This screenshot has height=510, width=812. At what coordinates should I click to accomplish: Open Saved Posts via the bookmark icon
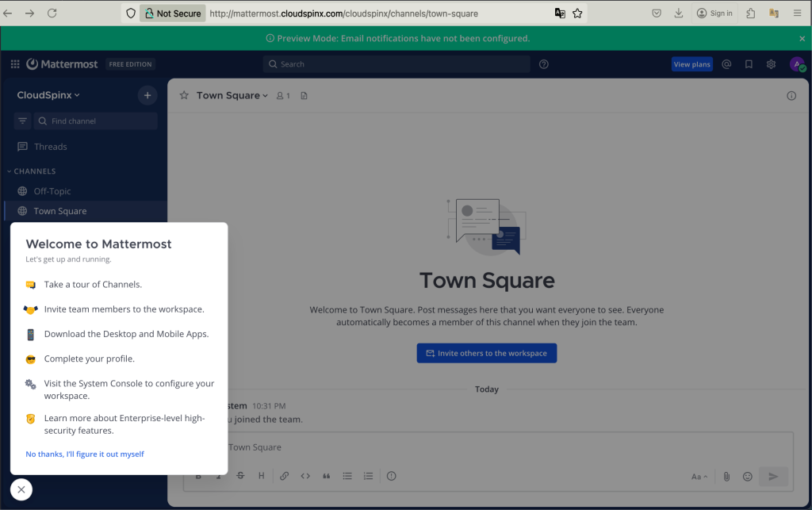pos(749,63)
